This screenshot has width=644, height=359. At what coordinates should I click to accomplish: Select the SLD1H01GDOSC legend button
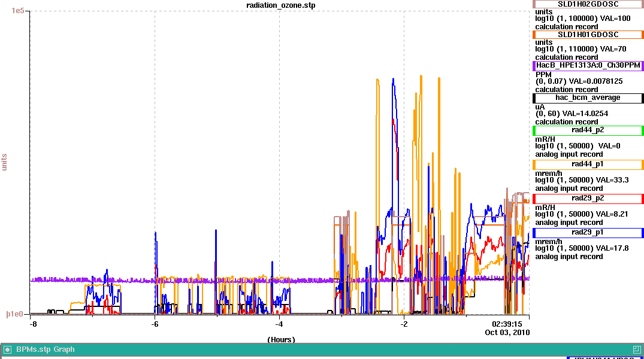coord(588,35)
